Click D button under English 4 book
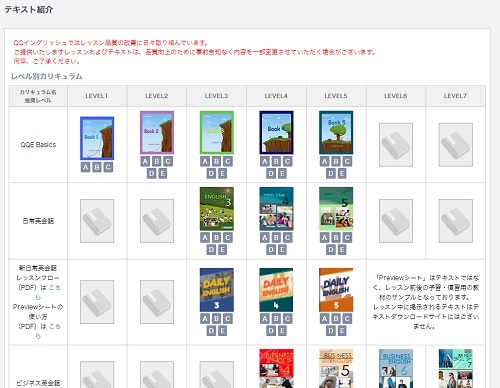500x388 pixels. pyautogui.click(x=271, y=249)
